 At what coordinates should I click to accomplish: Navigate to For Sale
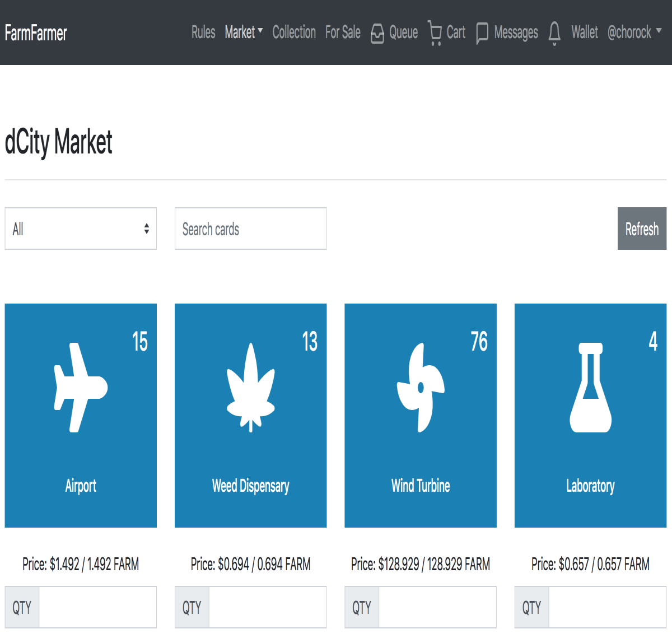pos(343,32)
